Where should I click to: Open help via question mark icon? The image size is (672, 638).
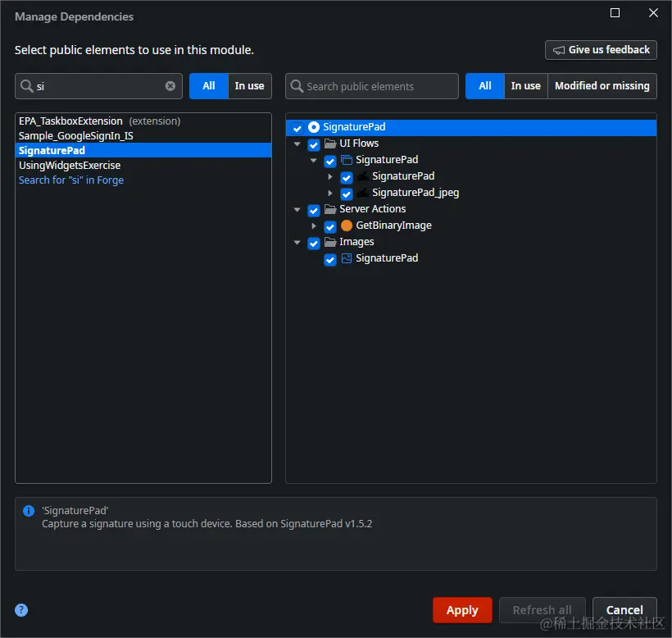click(x=21, y=610)
